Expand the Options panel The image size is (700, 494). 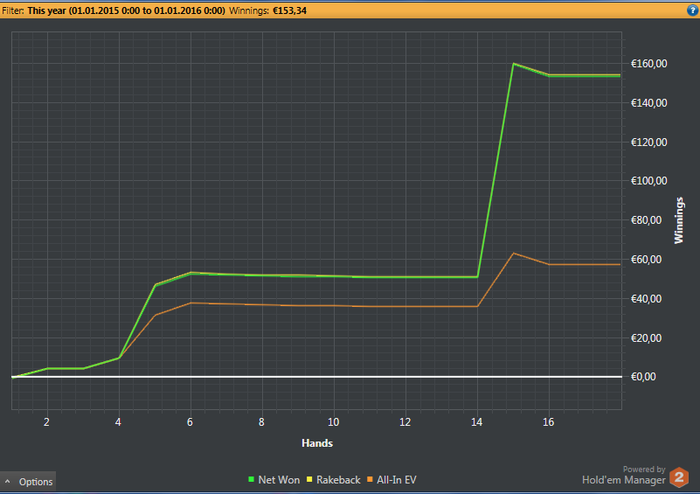(28, 482)
